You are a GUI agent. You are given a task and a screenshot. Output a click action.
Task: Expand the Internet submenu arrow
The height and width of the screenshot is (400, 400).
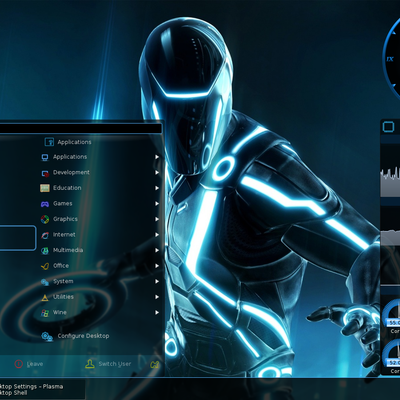157,235
